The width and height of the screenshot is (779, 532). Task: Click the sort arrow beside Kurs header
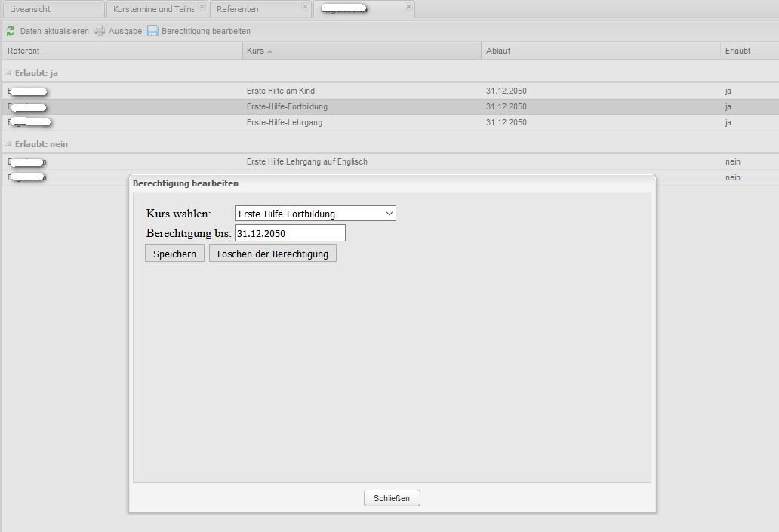click(x=270, y=51)
